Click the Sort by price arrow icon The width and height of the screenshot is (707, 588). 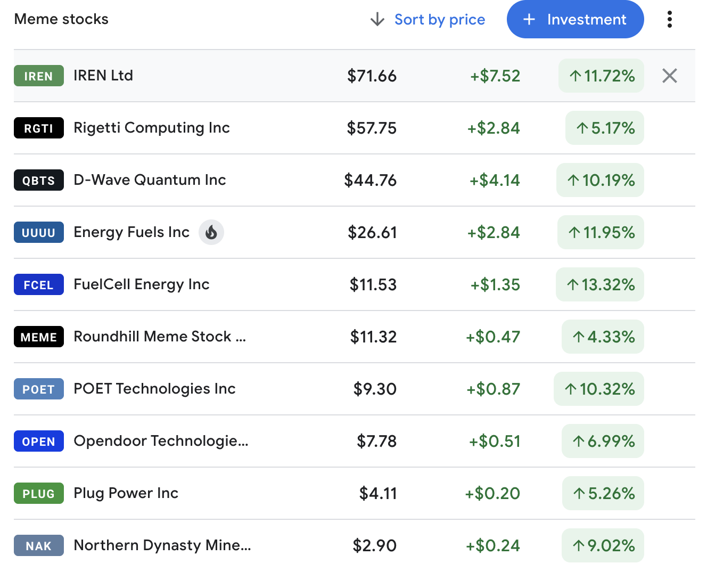point(377,20)
